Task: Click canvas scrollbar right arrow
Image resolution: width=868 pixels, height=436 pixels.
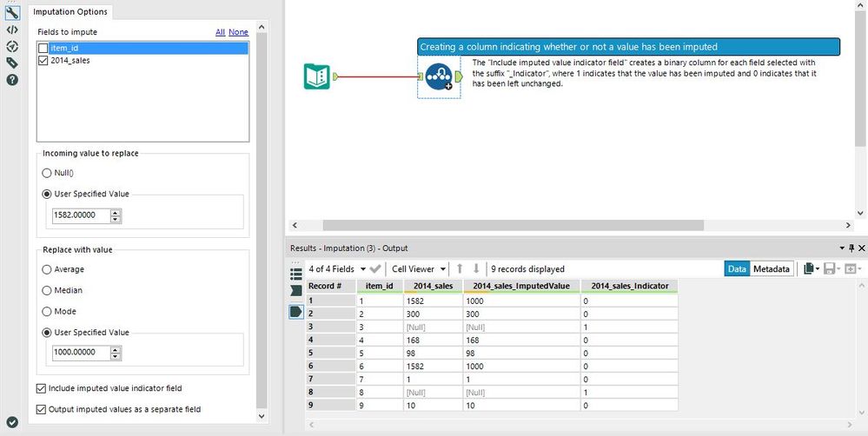Action: tap(849, 225)
